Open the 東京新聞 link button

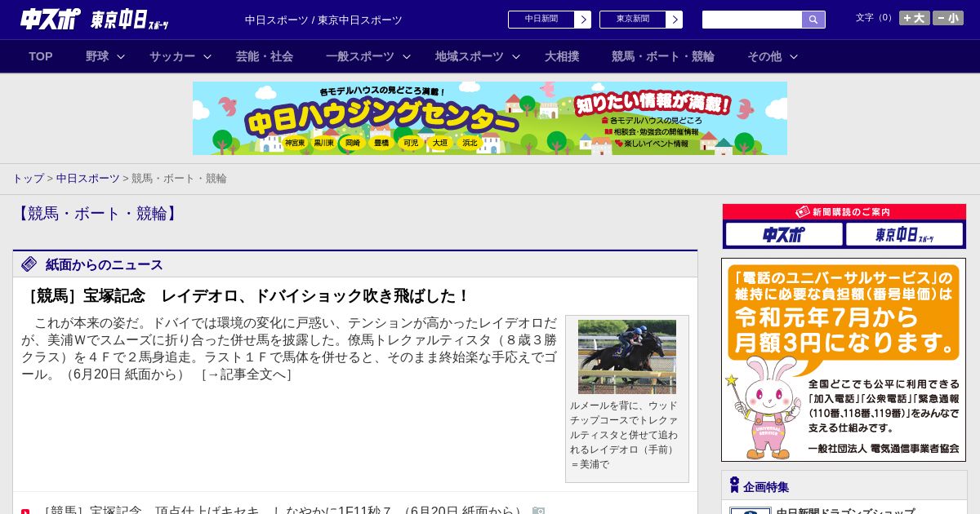click(x=633, y=20)
